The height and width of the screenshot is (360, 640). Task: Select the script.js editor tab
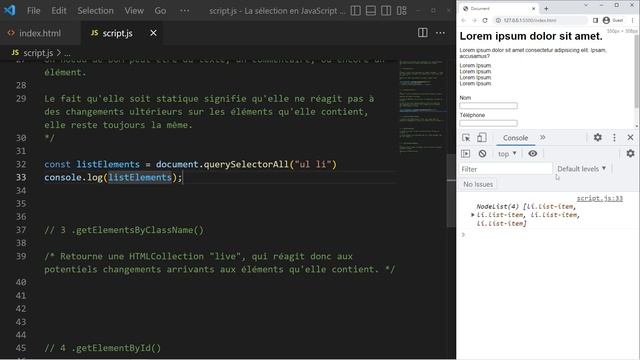point(117,33)
